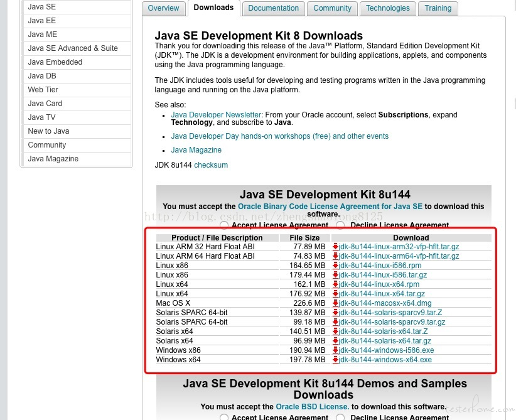Download jdk-8u144-solaris-x64.tar.gz file link
The width and height of the screenshot is (516, 420).
click(x=385, y=341)
